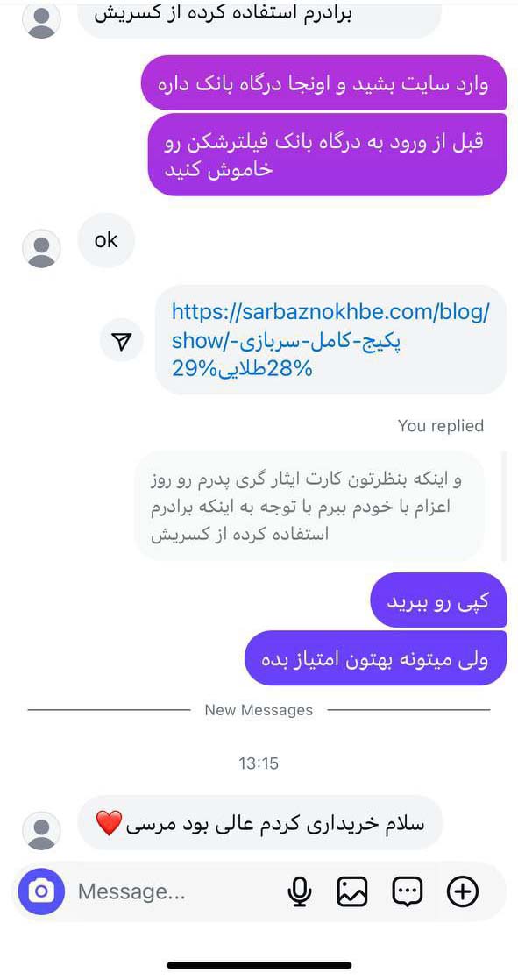Tap avatar next to heart thank-you message
The height and width of the screenshot is (980, 518).
tap(41, 831)
